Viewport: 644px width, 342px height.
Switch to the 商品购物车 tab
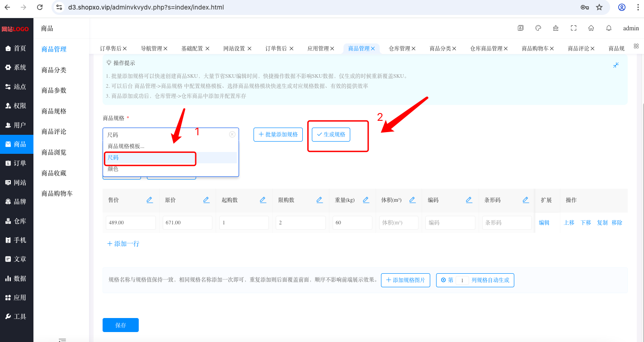pyautogui.click(x=535, y=48)
